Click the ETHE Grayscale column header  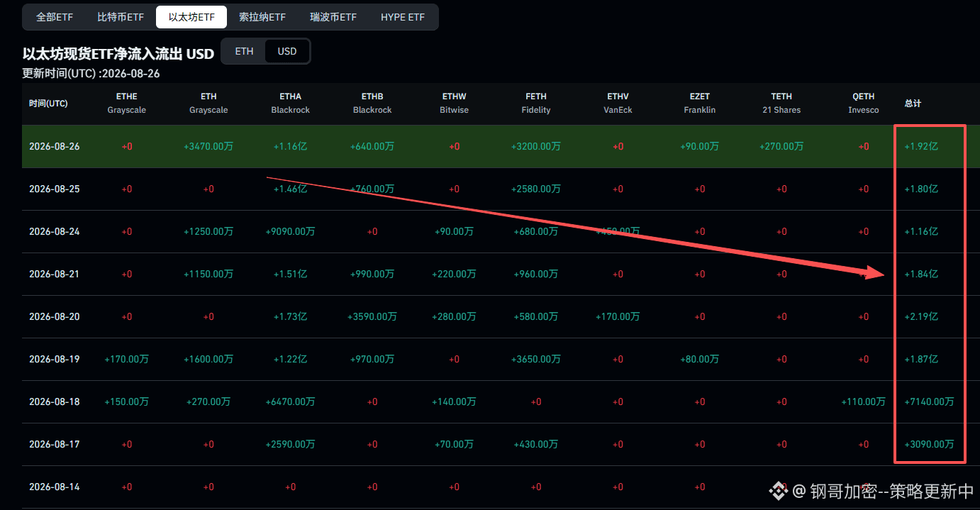coord(126,104)
